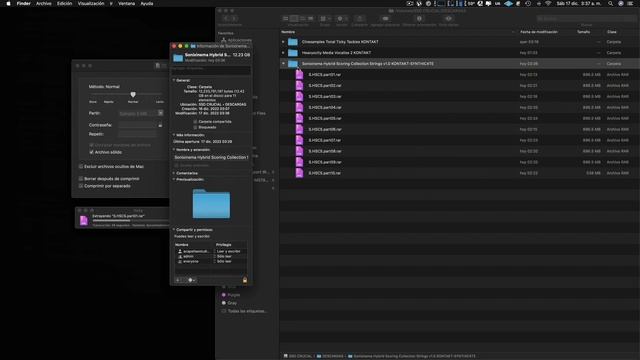Select the S.HSCS.part10.rar file icon
Image resolution: width=640 pixels, height=360 pixels.
(x=299, y=173)
